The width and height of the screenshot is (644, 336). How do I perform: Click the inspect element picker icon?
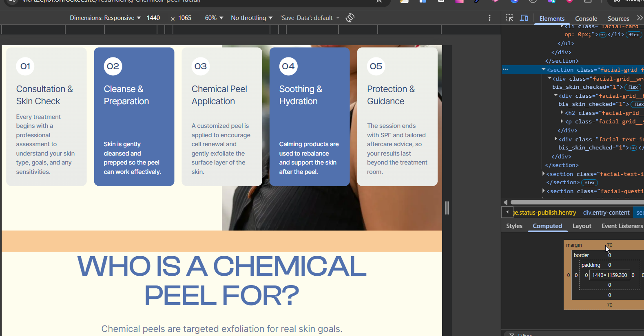pos(509,18)
